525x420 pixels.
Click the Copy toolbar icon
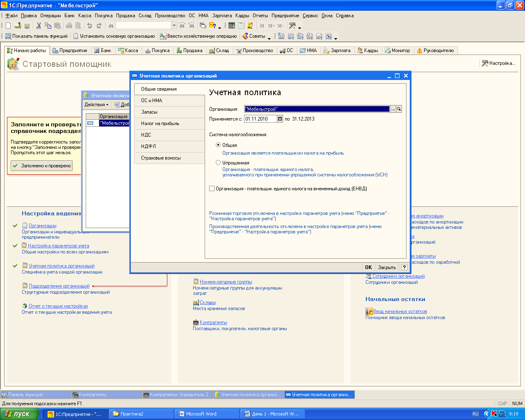48,25
